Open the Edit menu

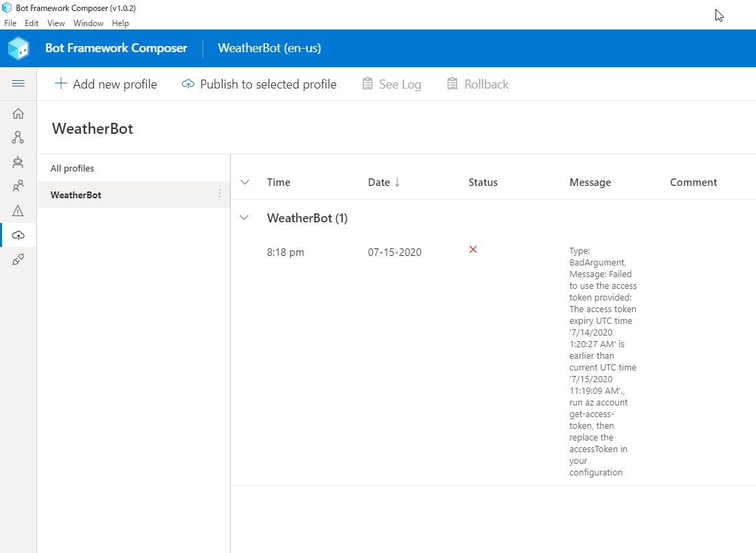click(32, 23)
